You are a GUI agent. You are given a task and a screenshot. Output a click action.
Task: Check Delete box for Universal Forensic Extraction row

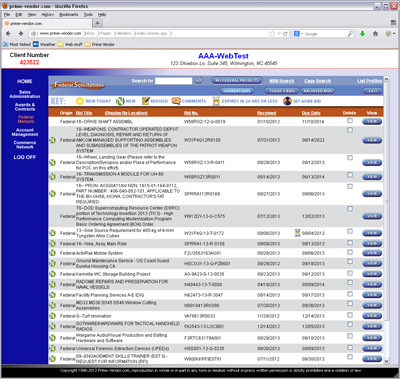click(x=350, y=347)
